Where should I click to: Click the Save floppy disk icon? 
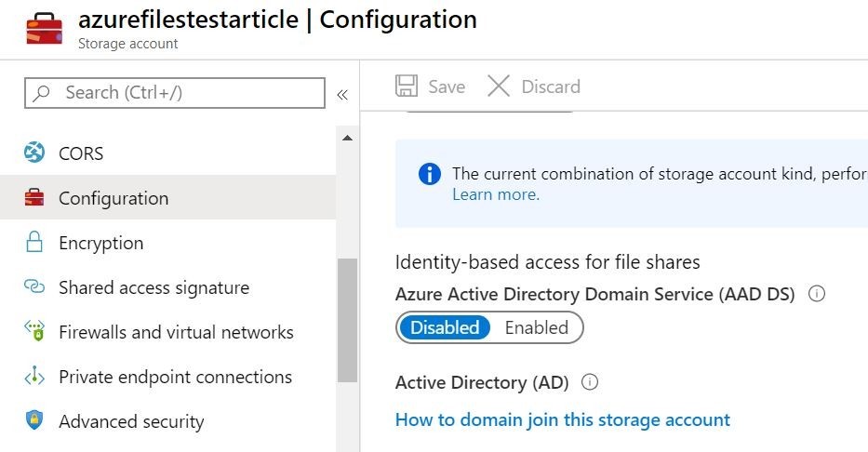(407, 86)
